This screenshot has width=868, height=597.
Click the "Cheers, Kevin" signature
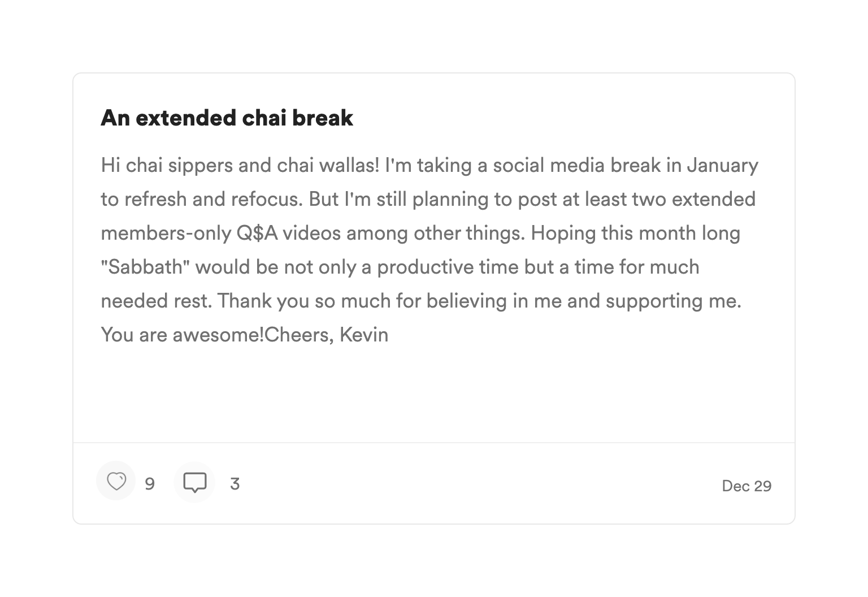coord(327,335)
